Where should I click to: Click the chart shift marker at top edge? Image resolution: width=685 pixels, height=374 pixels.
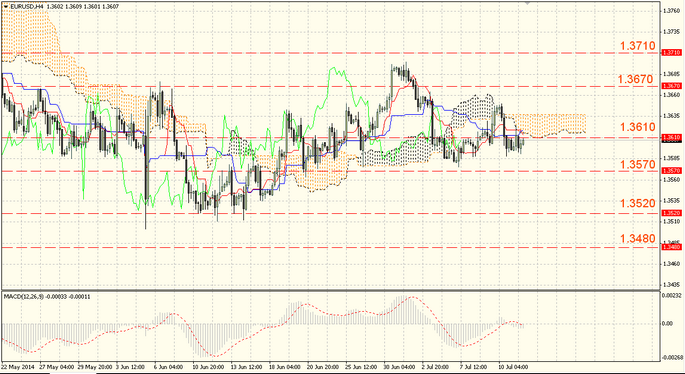pyautogui.click(x=528, y=3)
